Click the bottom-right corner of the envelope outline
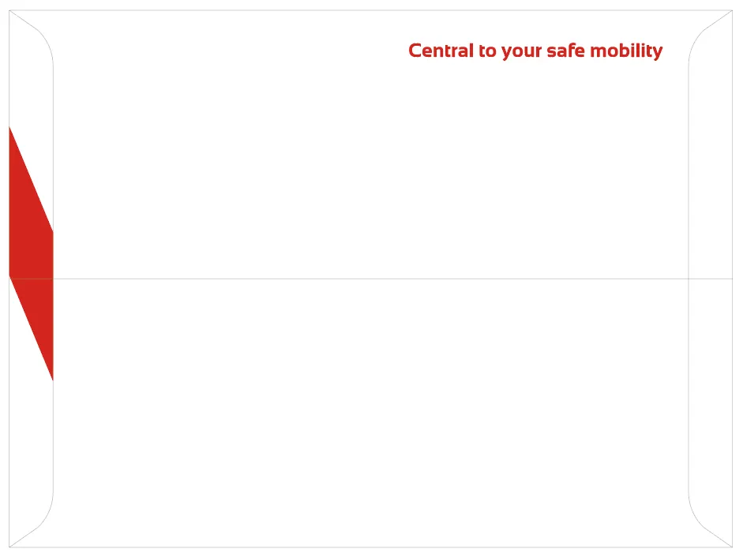743x560 pixels. (x=732, y=547)
